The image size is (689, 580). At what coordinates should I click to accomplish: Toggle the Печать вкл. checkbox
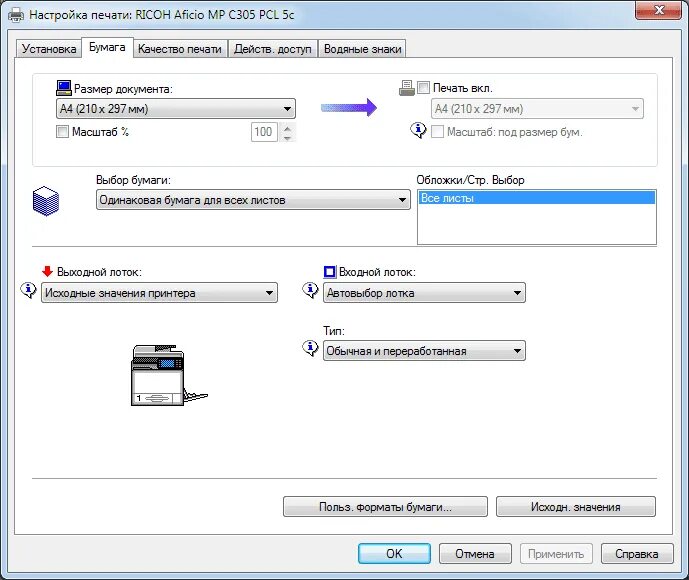423,87
